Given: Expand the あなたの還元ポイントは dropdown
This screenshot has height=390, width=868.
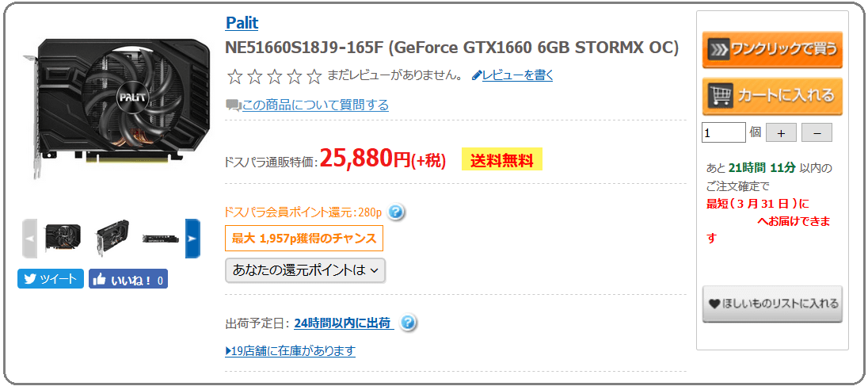Looking at the screenshot, I should [x=306, y=270].
